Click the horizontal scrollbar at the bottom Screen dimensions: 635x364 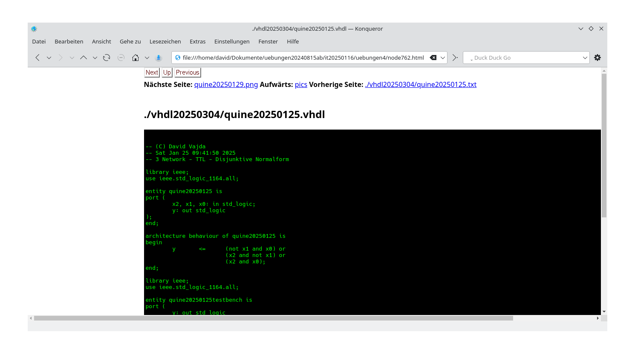point(273,318)
